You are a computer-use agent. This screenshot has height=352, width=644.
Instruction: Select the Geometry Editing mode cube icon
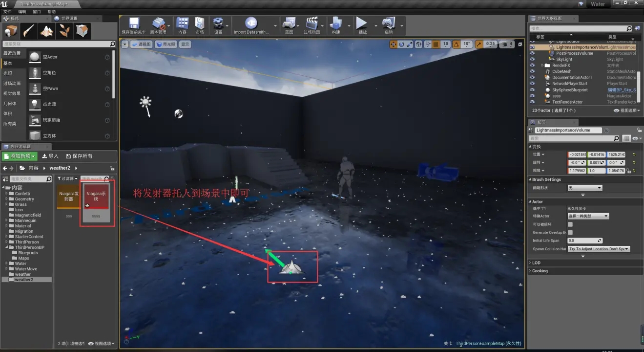click(83, 31)
